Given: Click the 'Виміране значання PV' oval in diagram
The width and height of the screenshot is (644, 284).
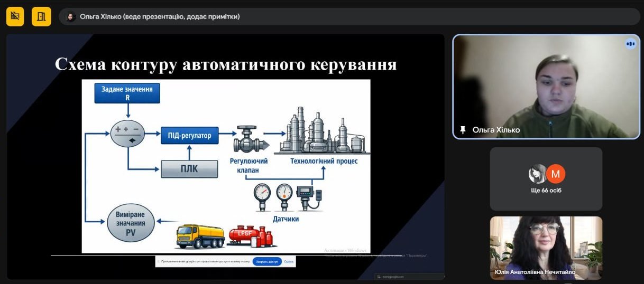Looking at the screenshot, I should 130,223.
